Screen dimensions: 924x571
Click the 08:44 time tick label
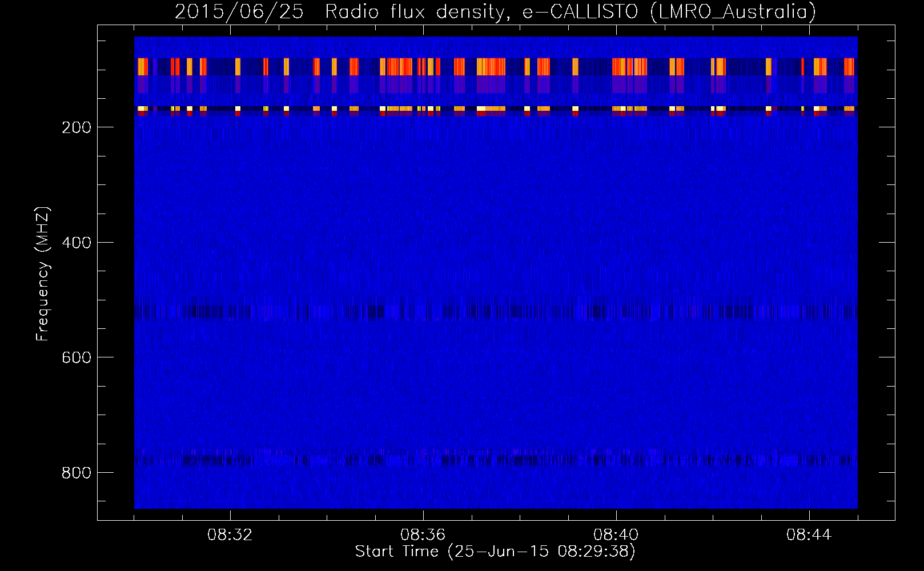point(809,535)
